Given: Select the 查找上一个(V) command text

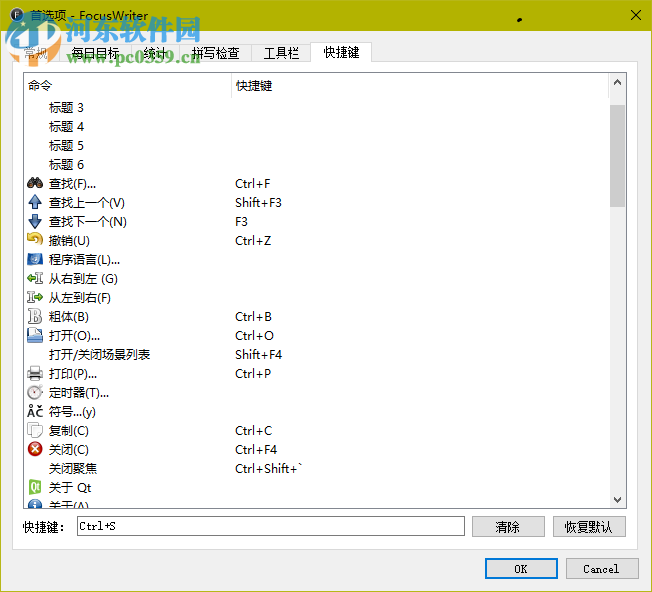Looking at the screenshot, I should pos(86,202).
